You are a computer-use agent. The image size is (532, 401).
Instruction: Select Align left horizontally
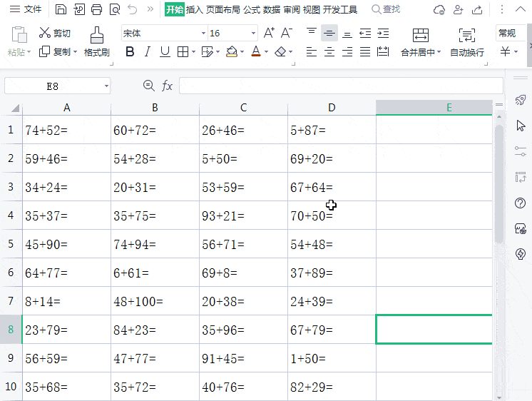point(312,52)
